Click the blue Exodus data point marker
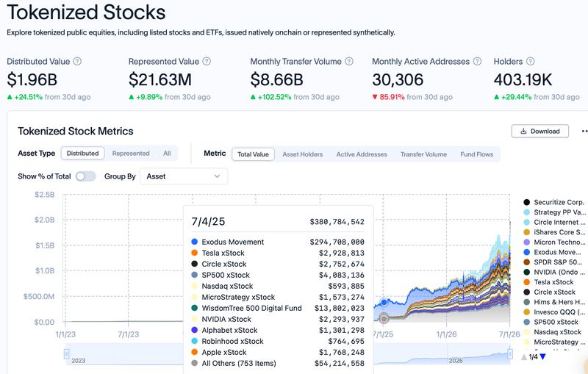 (x=384, y=302)
